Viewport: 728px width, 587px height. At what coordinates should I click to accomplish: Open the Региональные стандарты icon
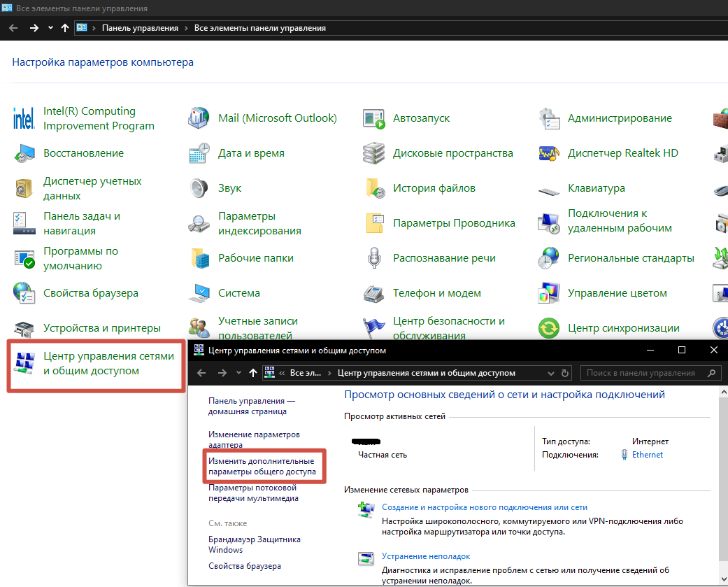coord(549,258)
